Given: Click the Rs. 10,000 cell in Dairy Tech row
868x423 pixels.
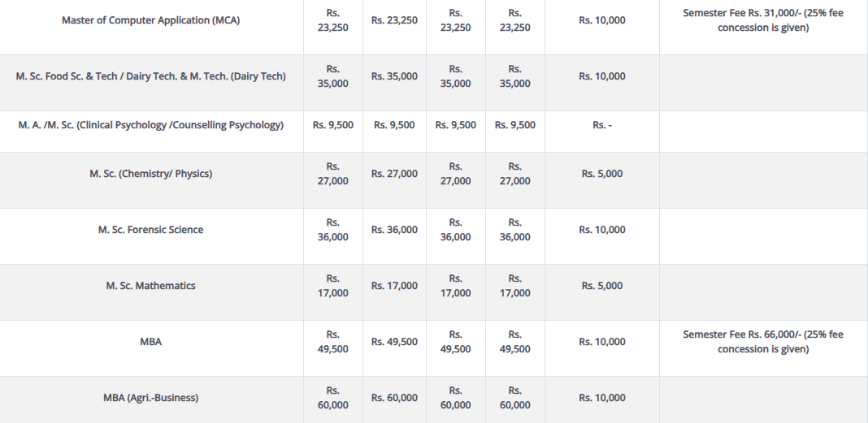Looking at the screenshot, I should [x=601, y=76].
